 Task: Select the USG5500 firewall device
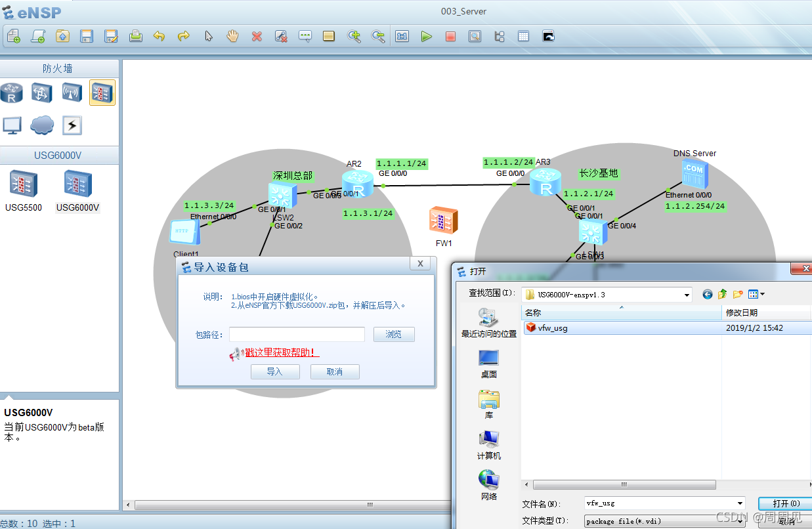[24, 184]
